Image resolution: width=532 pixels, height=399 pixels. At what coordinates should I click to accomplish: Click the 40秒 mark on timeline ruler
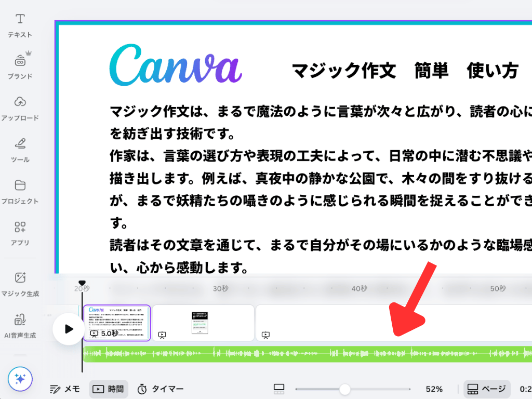(x=360, y=288)
